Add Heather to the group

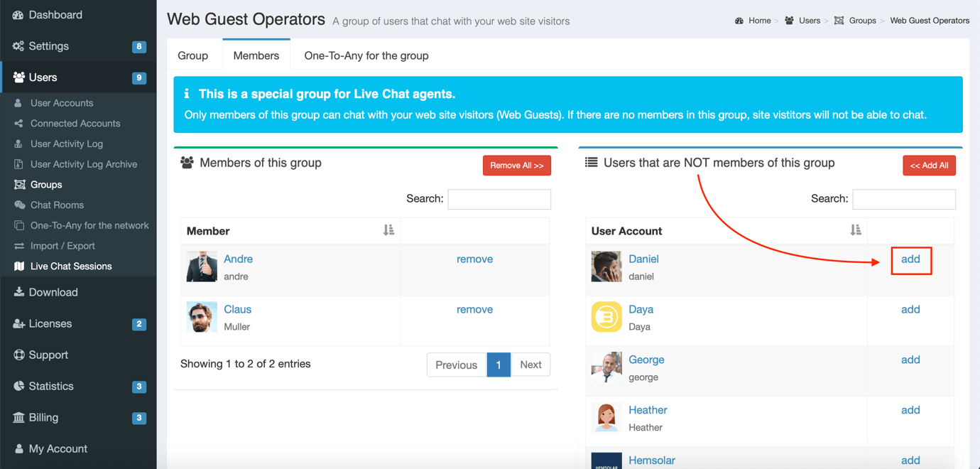pyautogui.click(x=910, y=410)
